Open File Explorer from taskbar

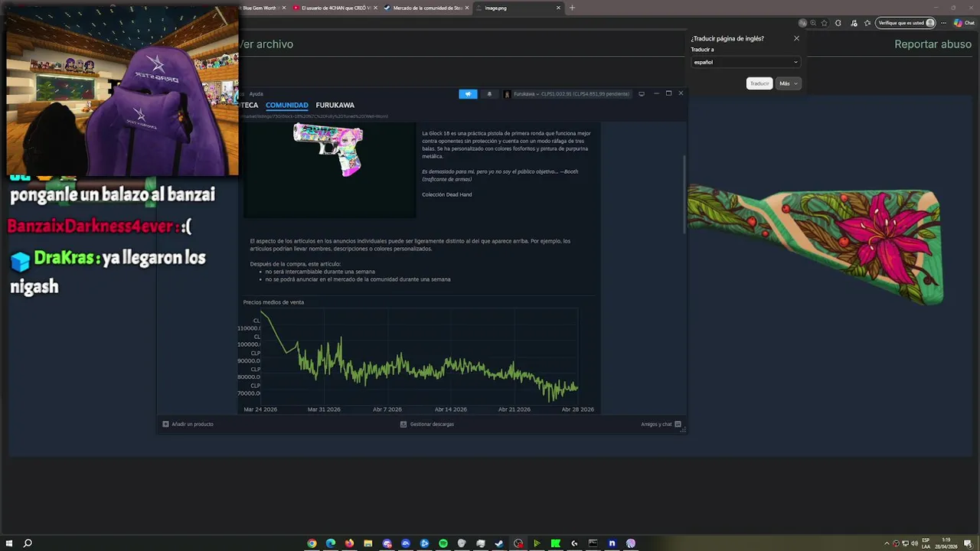[x=368, y=543]
